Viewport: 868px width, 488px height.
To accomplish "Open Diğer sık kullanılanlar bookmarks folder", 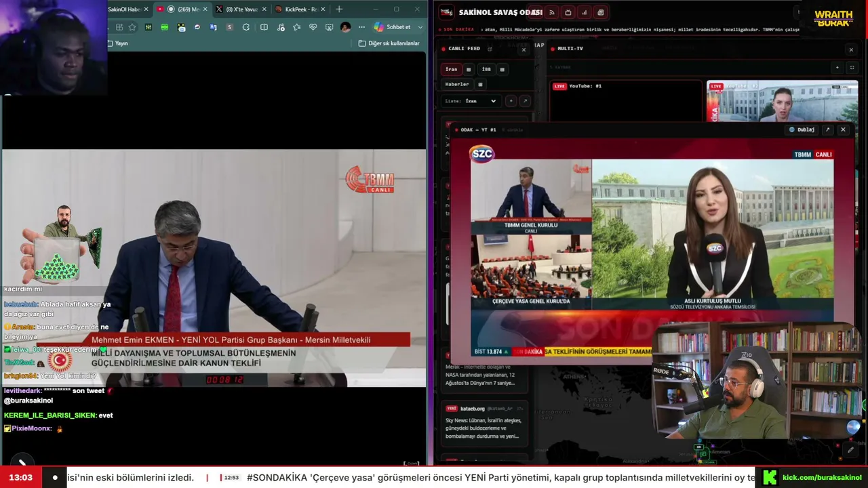I will (389, 43).
